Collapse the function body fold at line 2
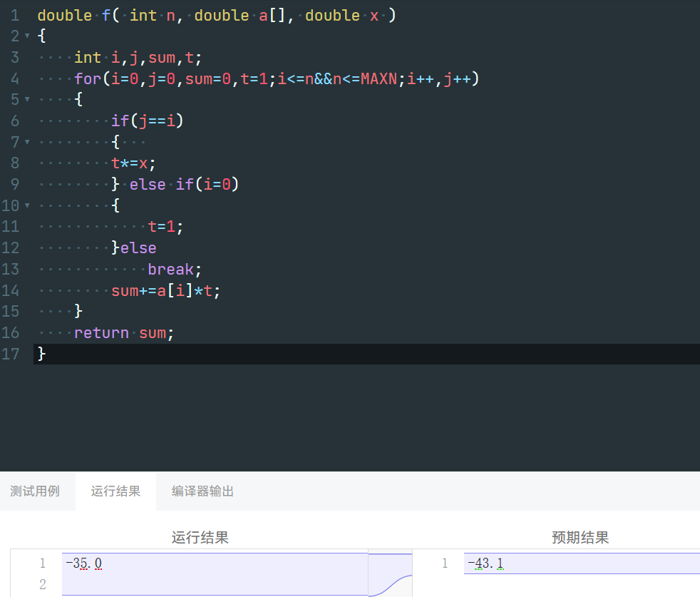The height and width of the screenshot is (597, 700). (26, 36)
